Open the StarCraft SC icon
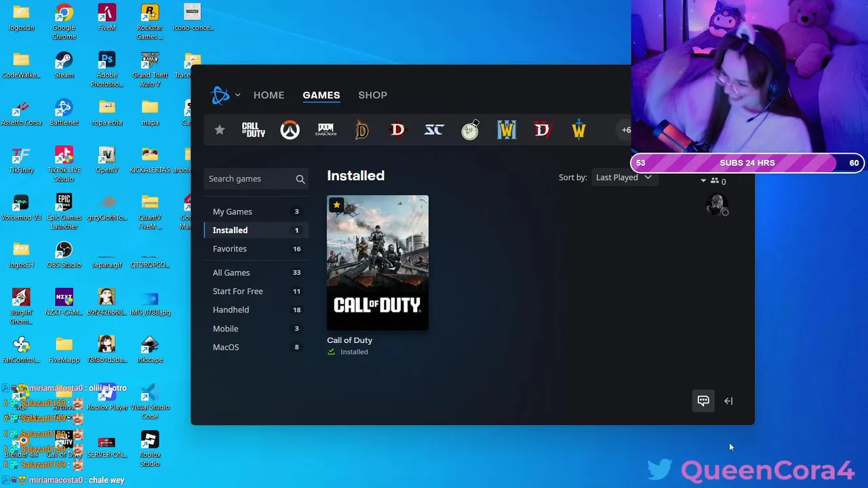This screenshot has height=488, width=868. [x=434, y=130]
